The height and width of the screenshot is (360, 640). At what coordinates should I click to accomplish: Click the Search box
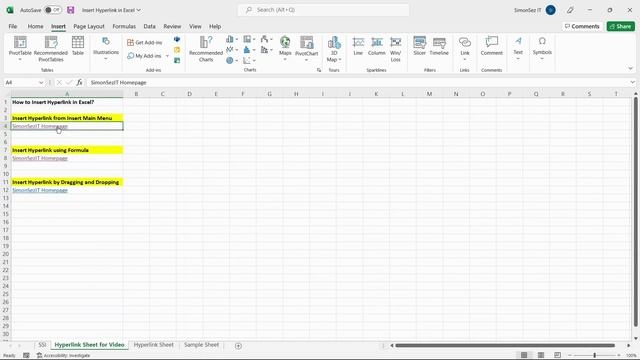click(x=323, y=10)
